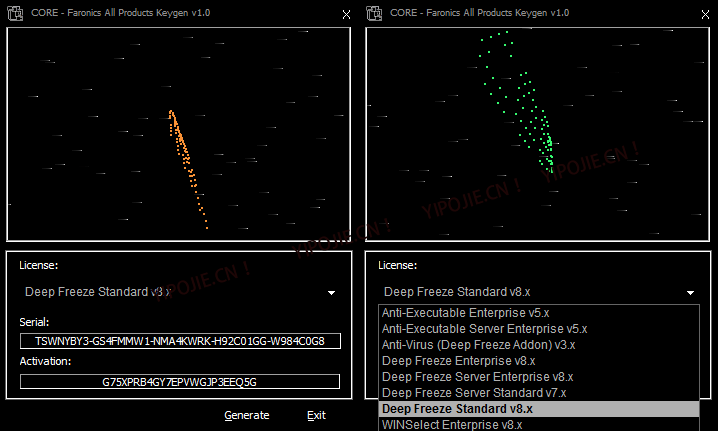Select WINSelect Enterprise v8.x option
Image resolution: width=718 pixels, height=431 pixels.
[539, 424]
